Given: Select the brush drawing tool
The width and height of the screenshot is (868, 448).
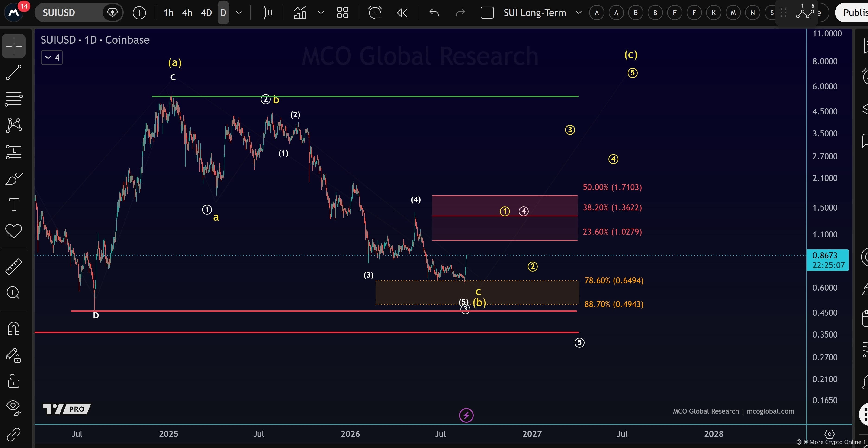Looking at the screenshot, I should tap(14, 179).
